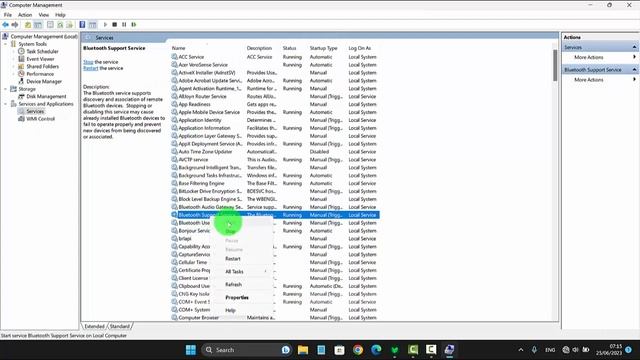The width and height of the screenshot is (640, 360).
Task: Click the export list toolbar icon
Action: [69, 25]
